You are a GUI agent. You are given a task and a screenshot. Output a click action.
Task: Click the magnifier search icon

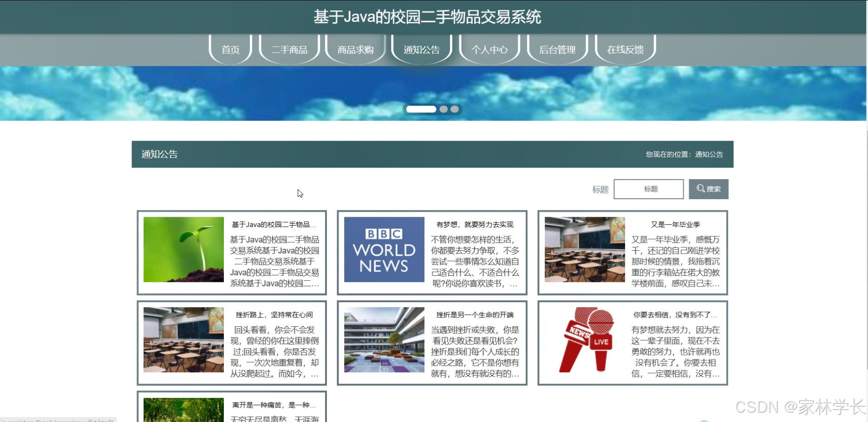(708, 189)
